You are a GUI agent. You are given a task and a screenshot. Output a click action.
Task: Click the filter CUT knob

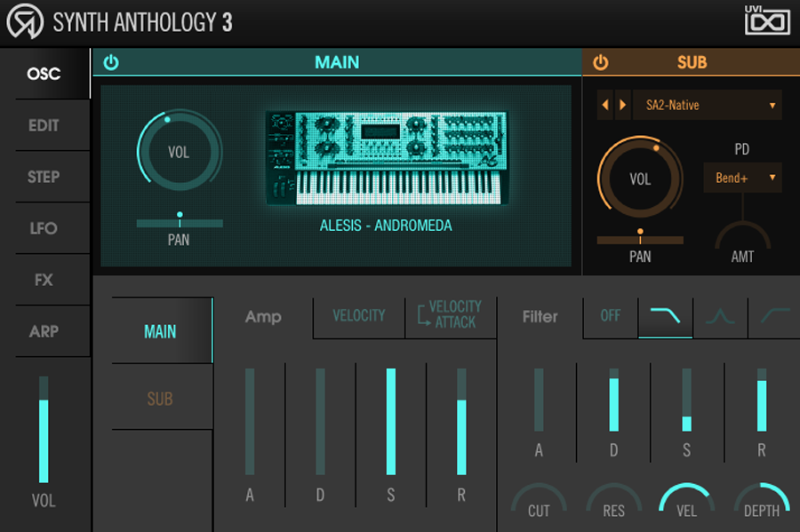tap(539, 502)
